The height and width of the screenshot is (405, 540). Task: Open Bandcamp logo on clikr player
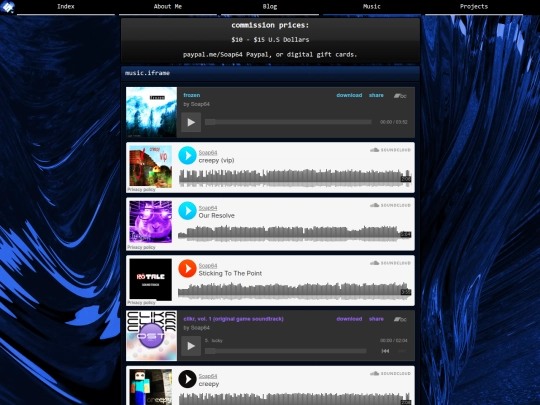coord(400,320)
